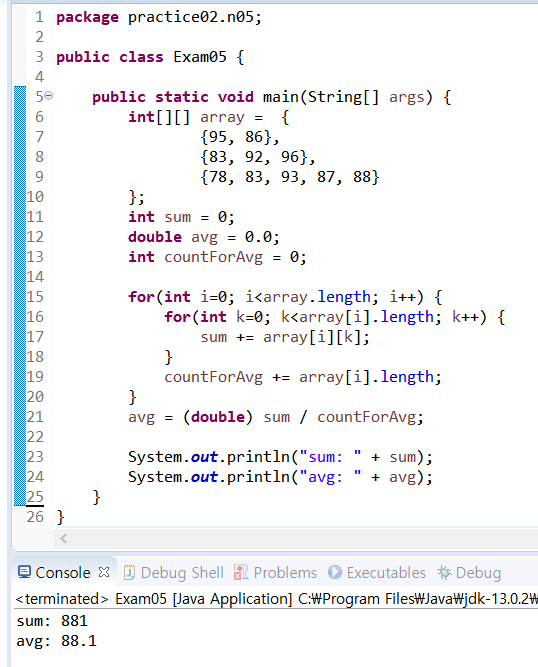
Task: Click the inner for loop on line 16
Action: click(x=334, y=317)
